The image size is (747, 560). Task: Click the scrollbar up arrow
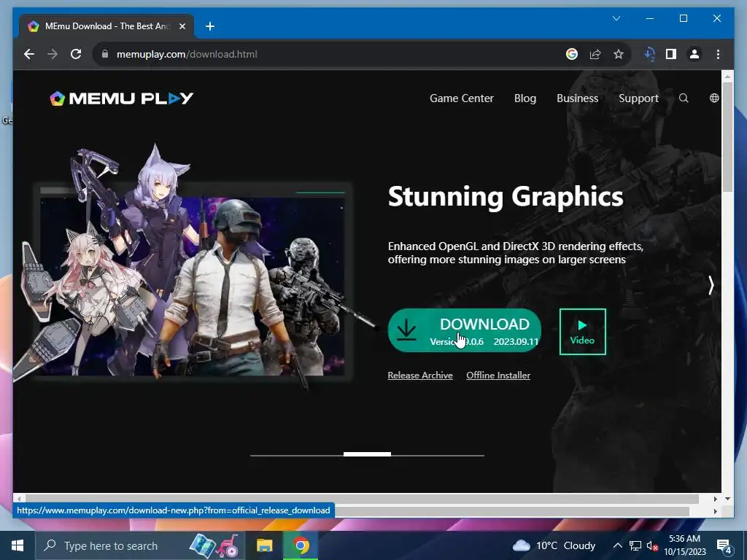tap(727, 75)
